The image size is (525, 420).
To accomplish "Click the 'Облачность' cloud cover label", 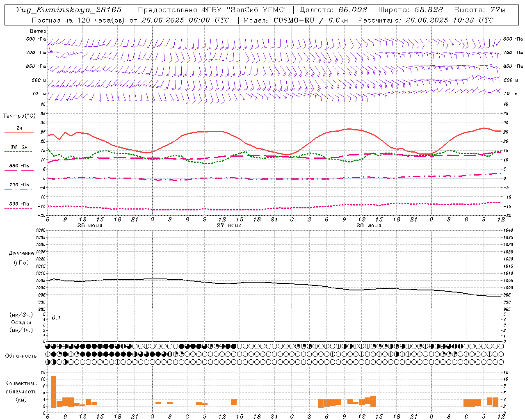I will click(21, 356).
